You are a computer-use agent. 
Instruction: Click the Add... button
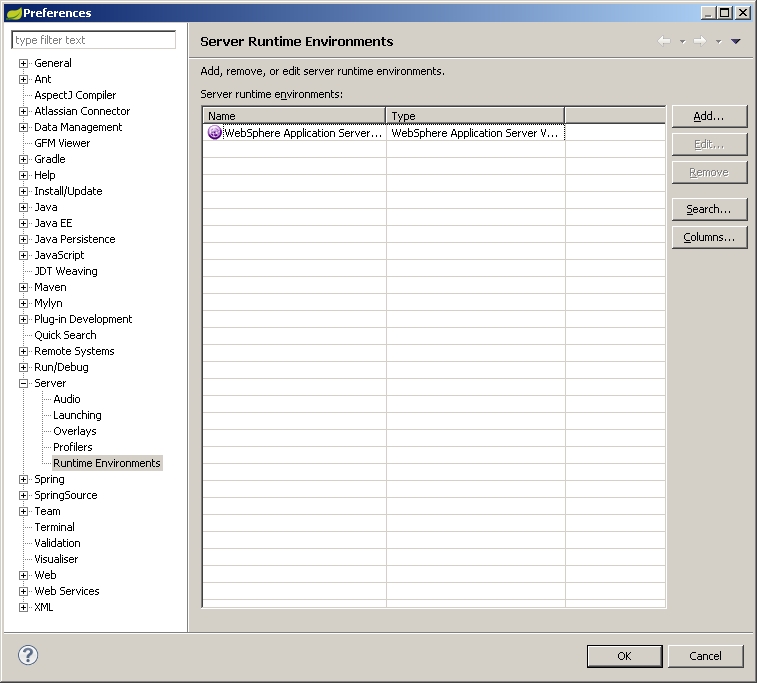709,116
